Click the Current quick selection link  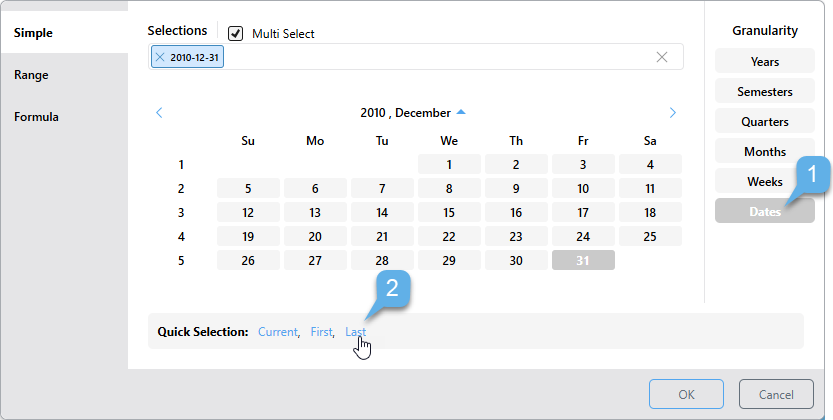278,331
